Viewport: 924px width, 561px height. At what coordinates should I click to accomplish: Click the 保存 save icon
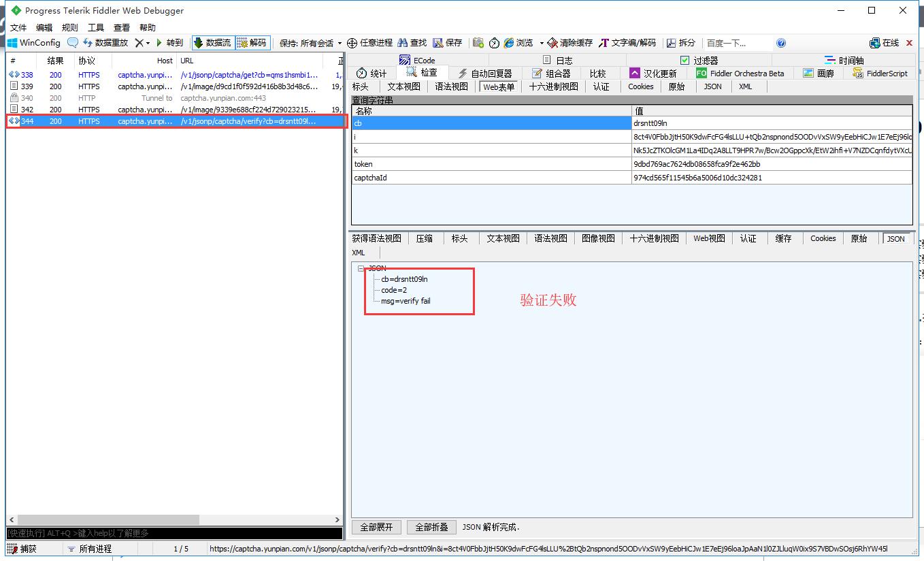point(448,43)
